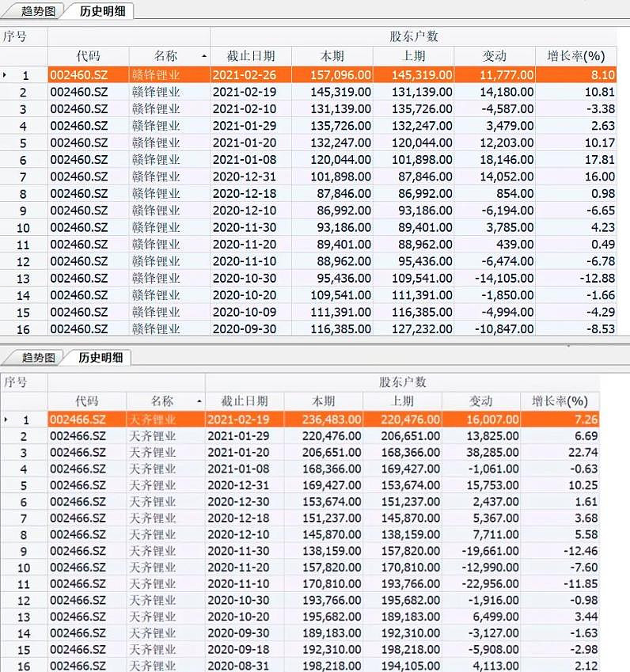The image size is (630, 672).
Task: Click 股东户数 group header in bottom table
Action: click(x=402, y=382)
